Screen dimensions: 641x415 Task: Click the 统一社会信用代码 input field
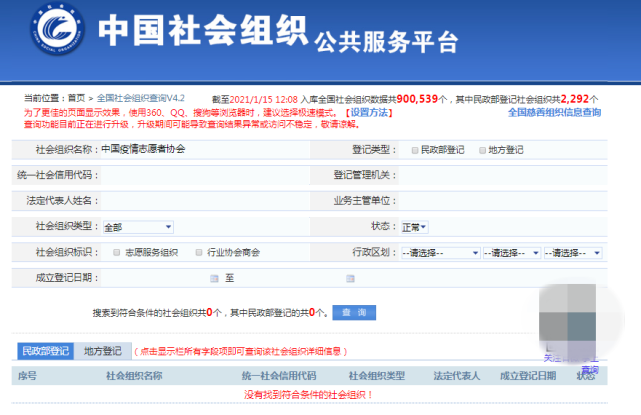[x=205, y=175]
